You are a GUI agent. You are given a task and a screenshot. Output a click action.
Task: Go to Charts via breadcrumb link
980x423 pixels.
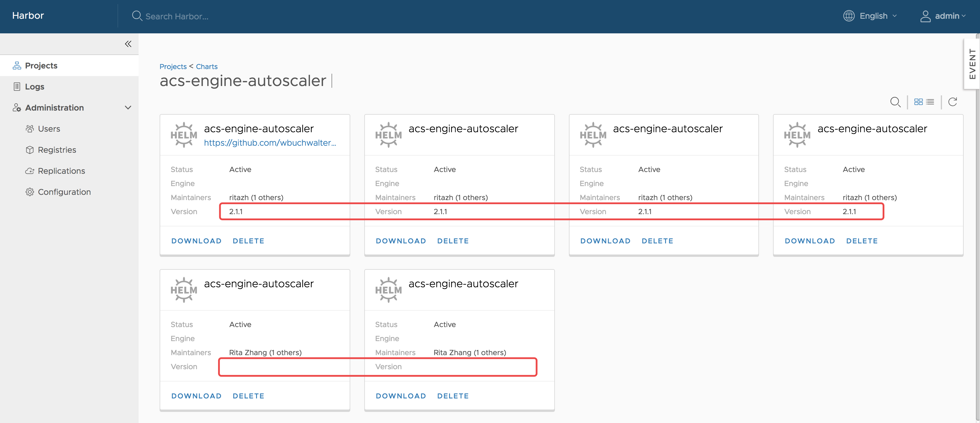pos(207,67)
